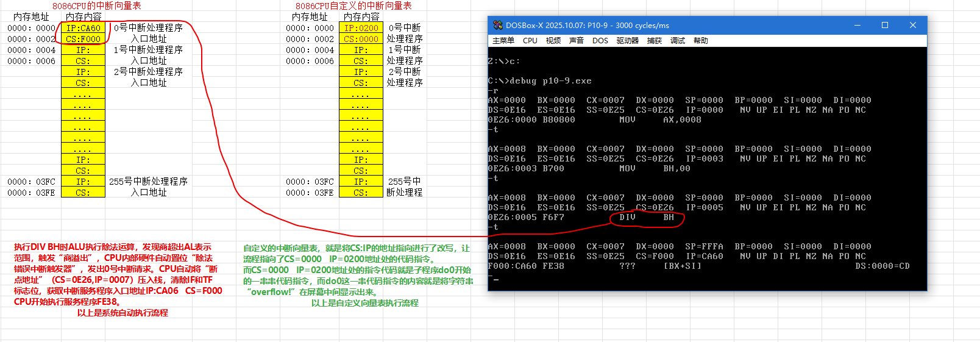Select the 断处理程序 cell in custom table
This screenshot has height=342, width=980.
405,193
